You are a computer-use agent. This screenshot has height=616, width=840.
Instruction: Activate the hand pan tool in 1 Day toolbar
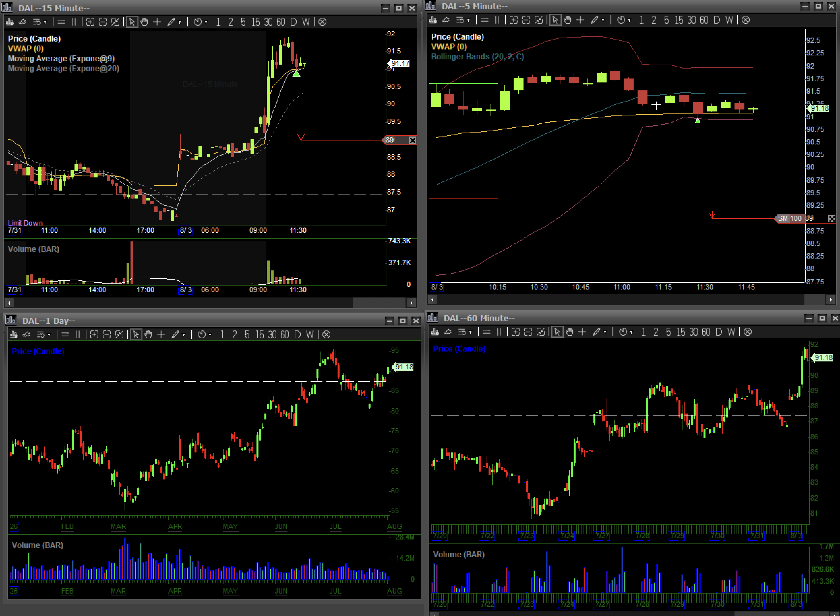(x=148, y=334)
